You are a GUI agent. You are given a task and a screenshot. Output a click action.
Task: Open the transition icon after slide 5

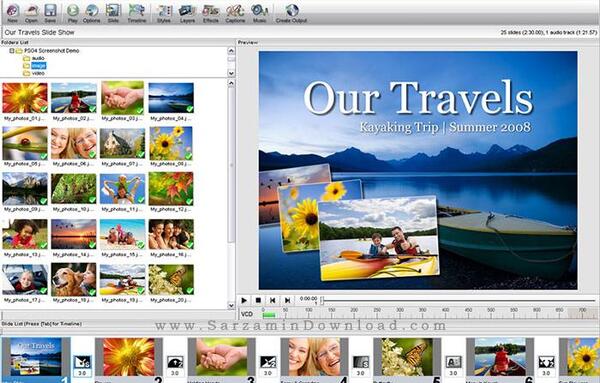click(x=453, y=362)
